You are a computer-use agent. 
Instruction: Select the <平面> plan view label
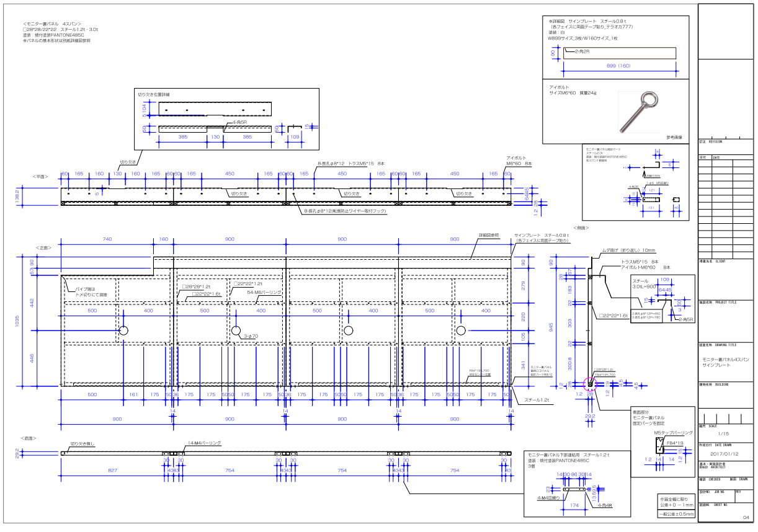39,176
